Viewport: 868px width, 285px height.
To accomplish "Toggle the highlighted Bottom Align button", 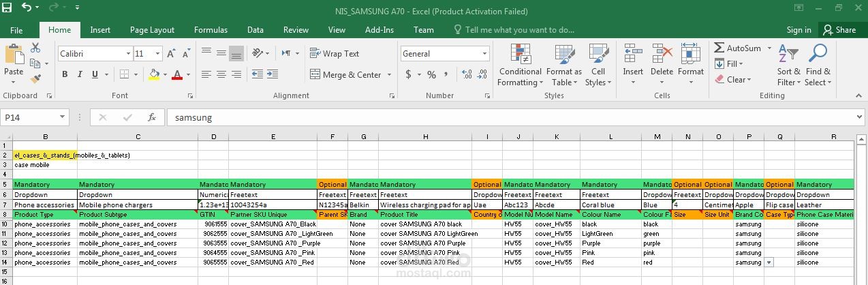I will coord(236,53).
